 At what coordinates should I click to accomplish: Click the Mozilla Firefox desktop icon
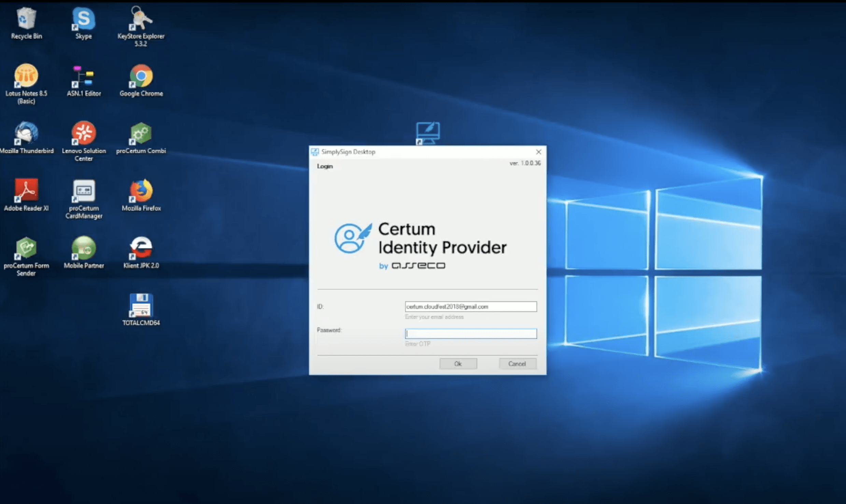pyautogui.click(x=141, y=195)
